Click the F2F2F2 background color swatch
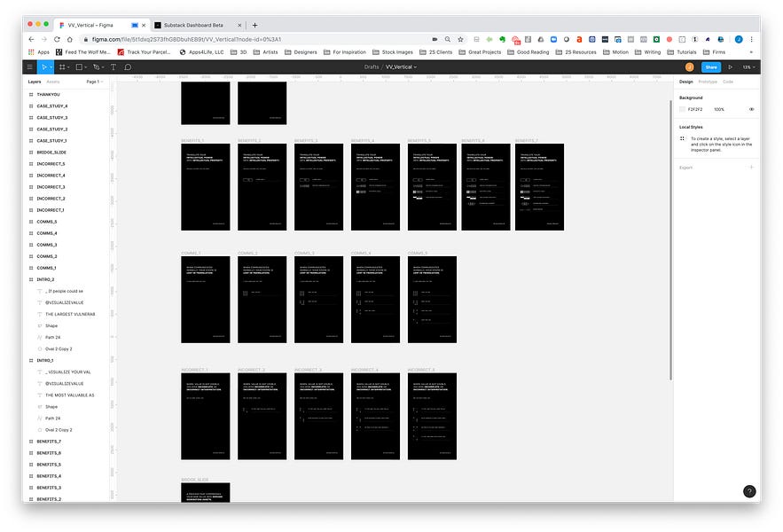The height and width of the screenshot is (532, 783). 683,109
